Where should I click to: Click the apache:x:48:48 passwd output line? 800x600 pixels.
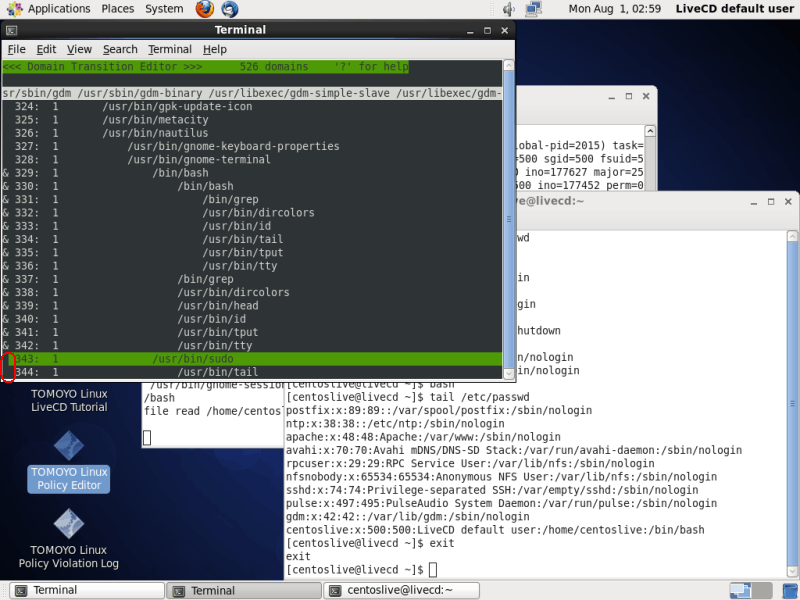coord(423,437)
